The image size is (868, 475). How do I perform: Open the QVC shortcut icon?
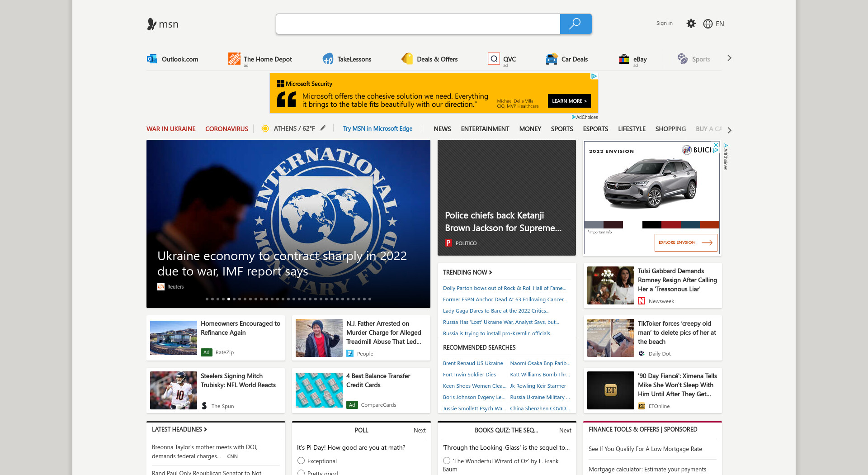(x=494, y=59)
